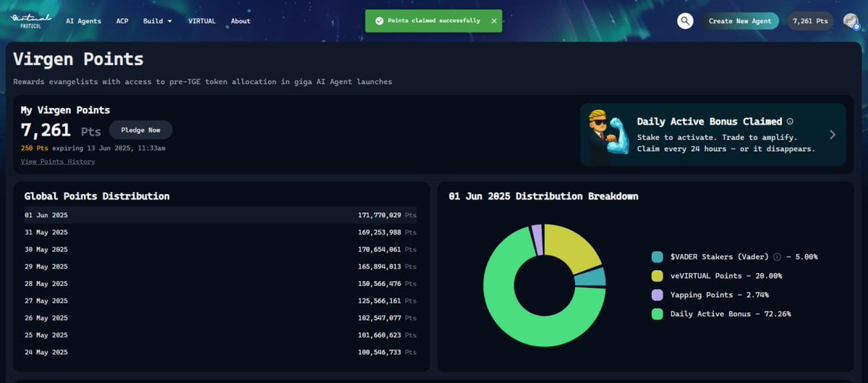Open the VIRTUAL nav link
Viewport: 868px width, 383px height.
click(202, 21)
